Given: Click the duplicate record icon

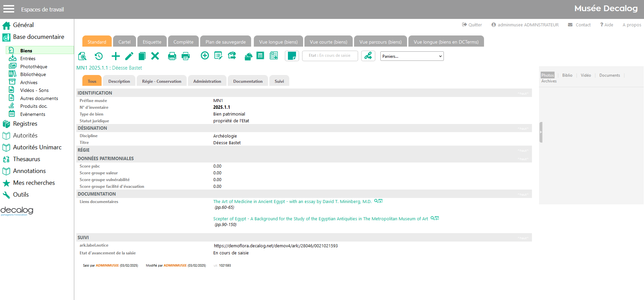Looking at the screenshot, I should pyautogui.click(x=142, y=56).
